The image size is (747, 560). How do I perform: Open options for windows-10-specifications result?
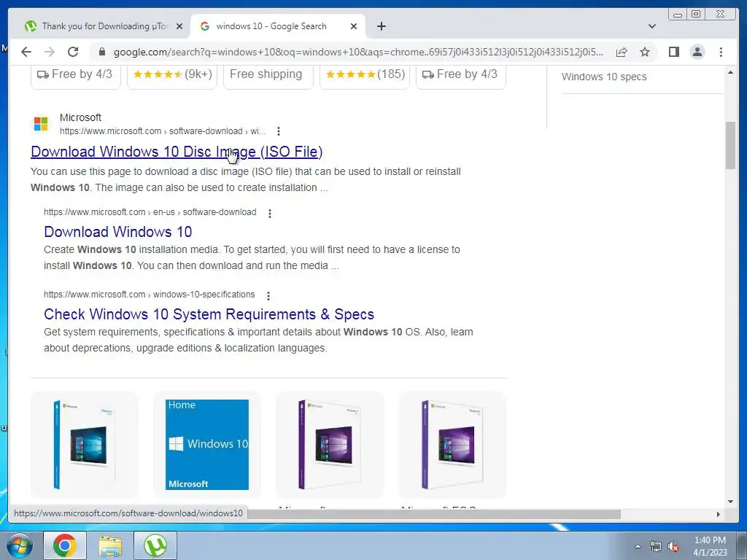(268, 296)
